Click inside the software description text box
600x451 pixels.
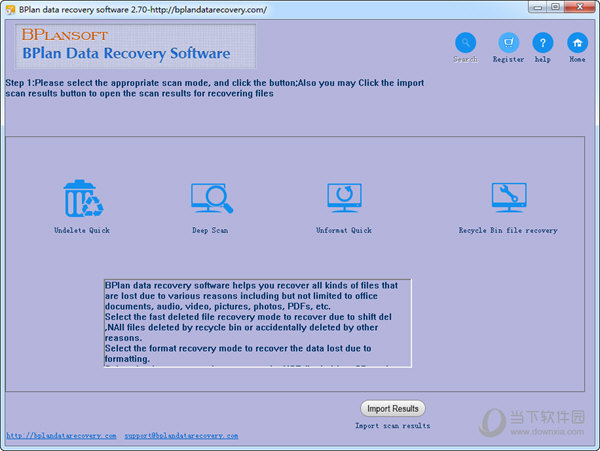(258, 323)
